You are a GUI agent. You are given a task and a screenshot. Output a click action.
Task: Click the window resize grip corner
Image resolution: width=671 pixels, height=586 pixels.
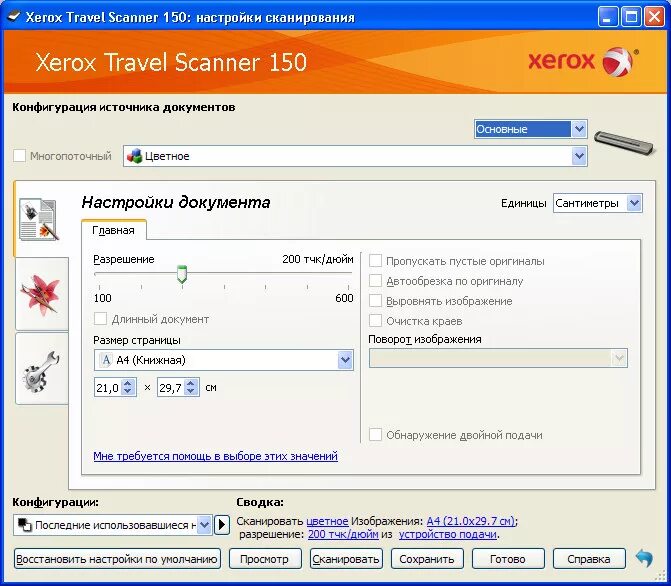(660, 575)
